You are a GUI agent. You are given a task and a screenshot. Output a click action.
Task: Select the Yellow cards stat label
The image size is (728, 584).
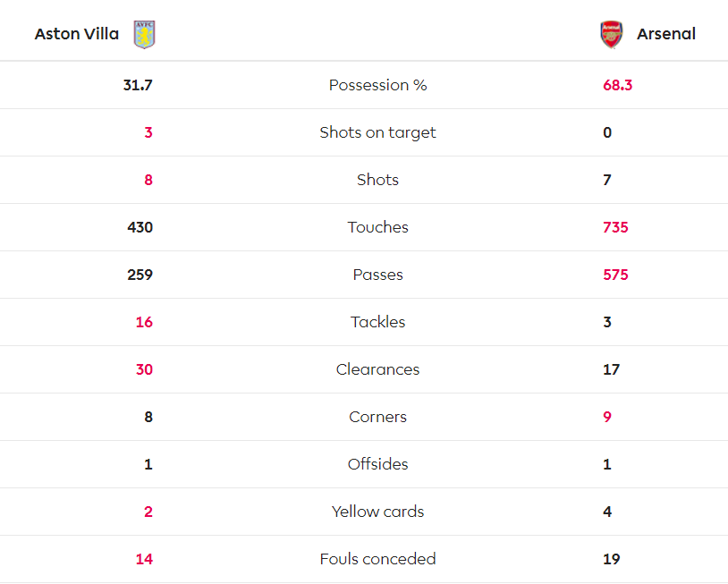[x=377, y=512]
